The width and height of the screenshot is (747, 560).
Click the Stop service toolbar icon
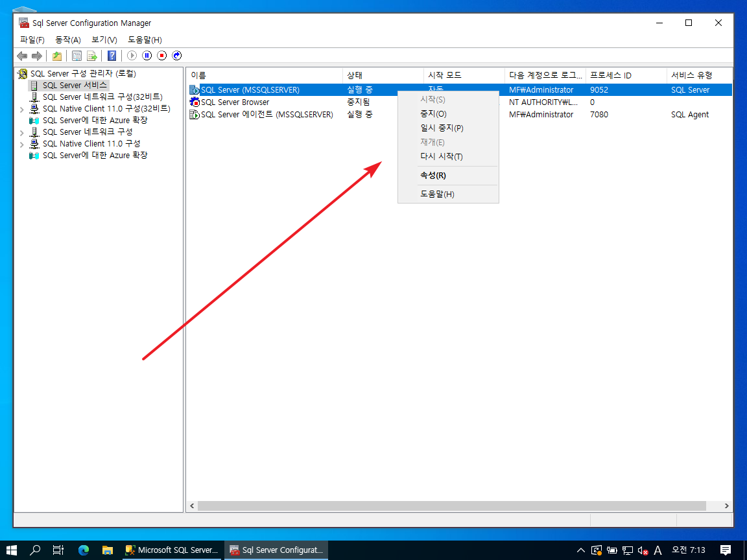point(162,56)
